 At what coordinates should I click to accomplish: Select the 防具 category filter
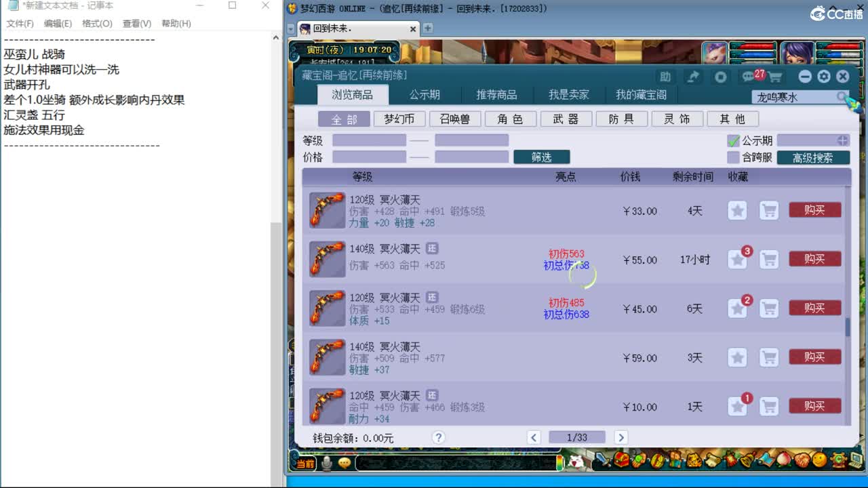[x=622, y=119]
